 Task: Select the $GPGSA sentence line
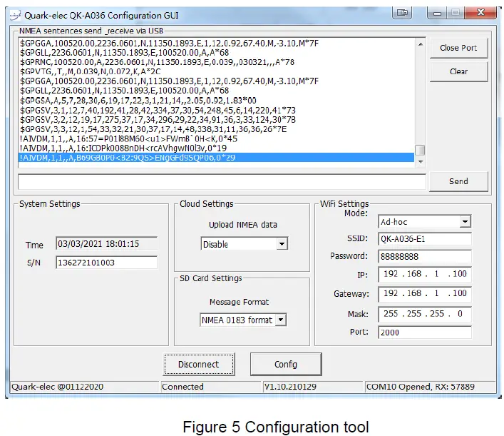(x=138, y=101)
